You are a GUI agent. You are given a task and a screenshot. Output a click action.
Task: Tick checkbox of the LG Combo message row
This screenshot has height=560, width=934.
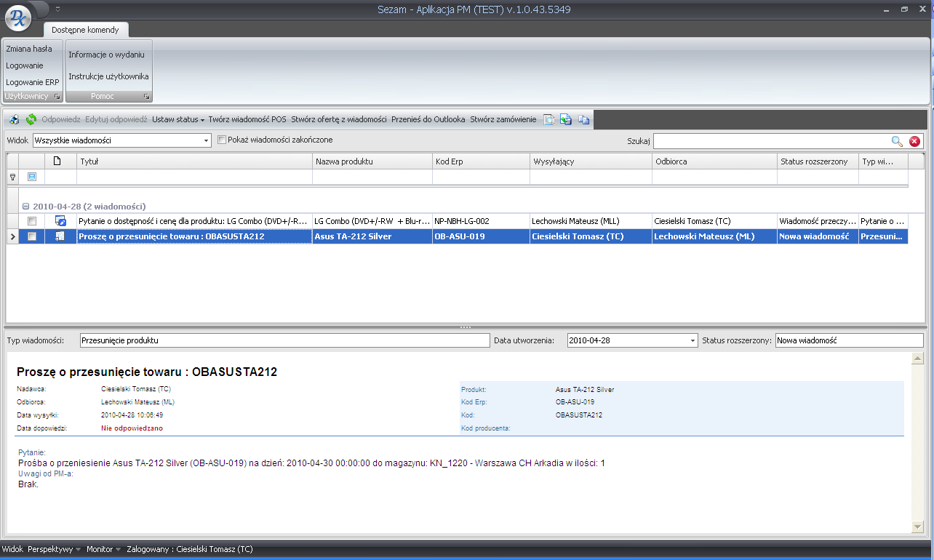31,220
